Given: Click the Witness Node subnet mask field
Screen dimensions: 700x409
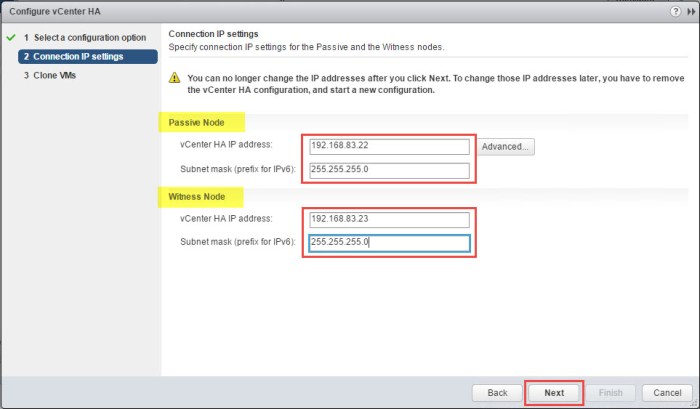Looking at the screenshot, I should coord(389,243).
